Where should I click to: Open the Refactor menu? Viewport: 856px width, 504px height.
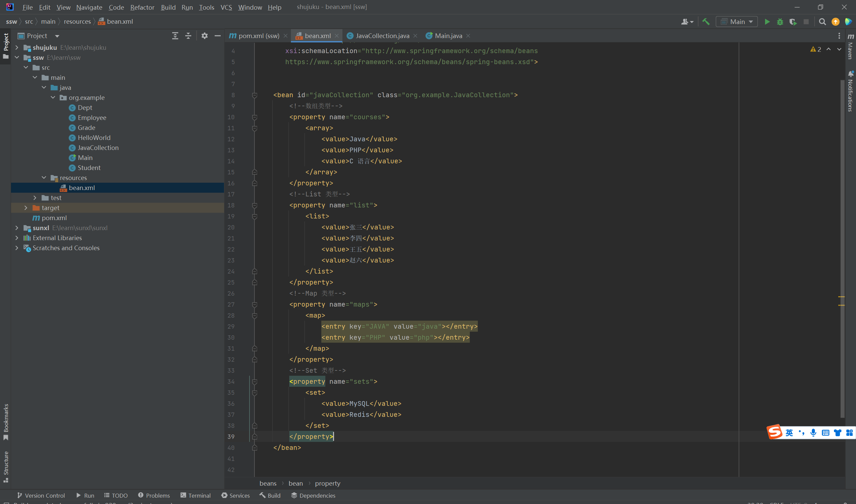click(142, 7)
